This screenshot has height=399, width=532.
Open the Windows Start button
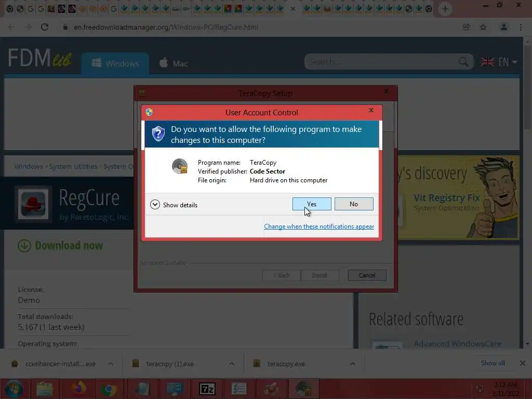[14, 389]
